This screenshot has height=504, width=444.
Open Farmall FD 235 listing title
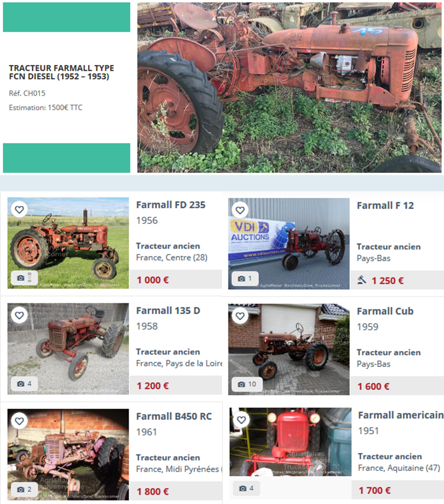pyautogui.click(x=171, y=205)
